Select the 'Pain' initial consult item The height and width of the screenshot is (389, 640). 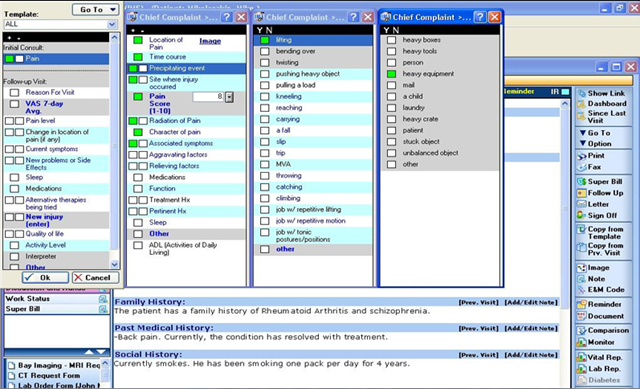coord(56,59)
